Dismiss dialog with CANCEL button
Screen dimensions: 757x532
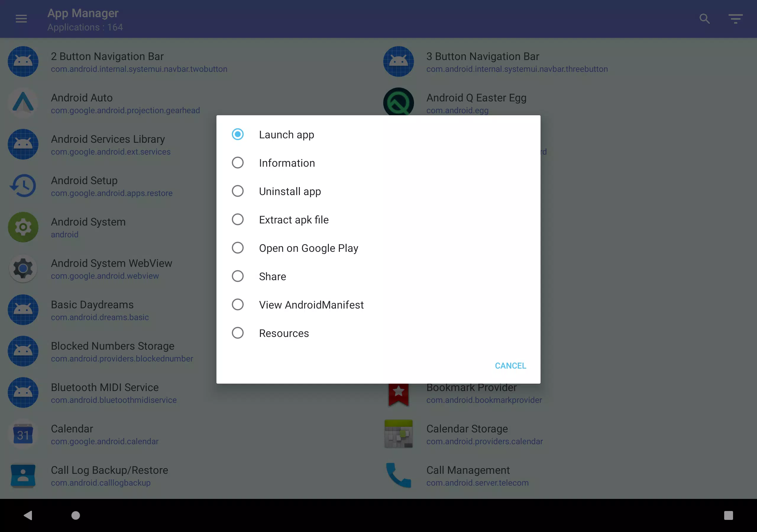[x=510, y=366]
